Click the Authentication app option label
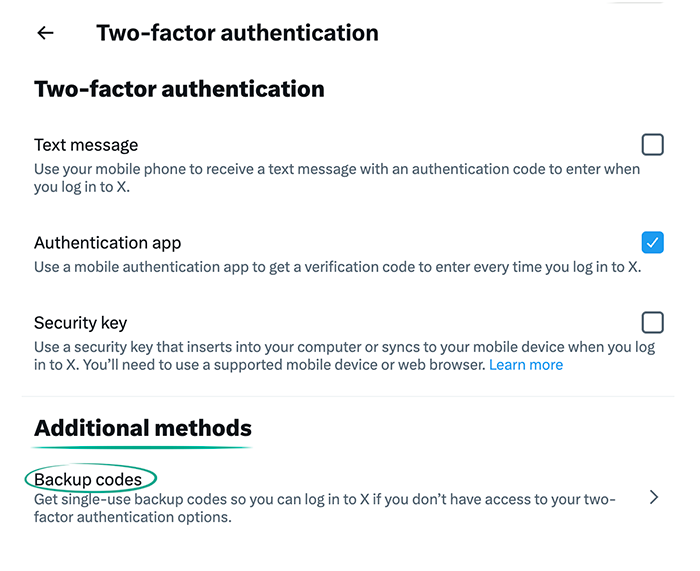The height and width of the screenshot is (571, 700). click(107, 243)
